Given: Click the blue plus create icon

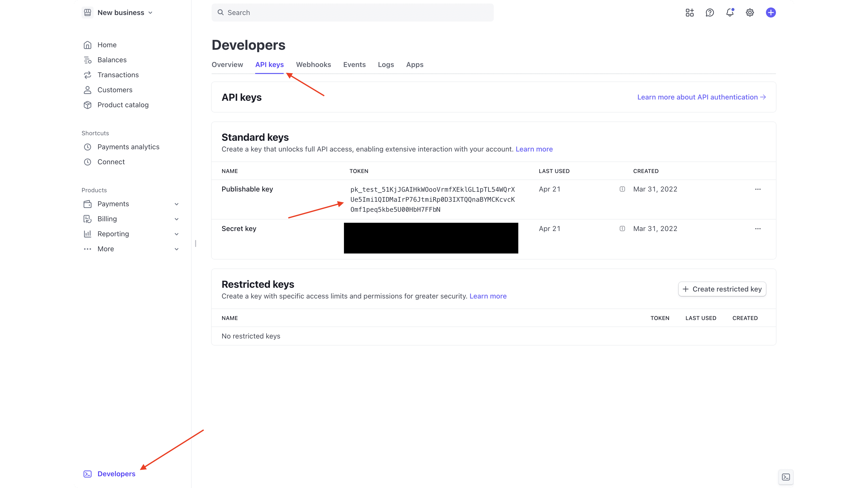Looking at the screenshot, I should [x=771, y=13].
